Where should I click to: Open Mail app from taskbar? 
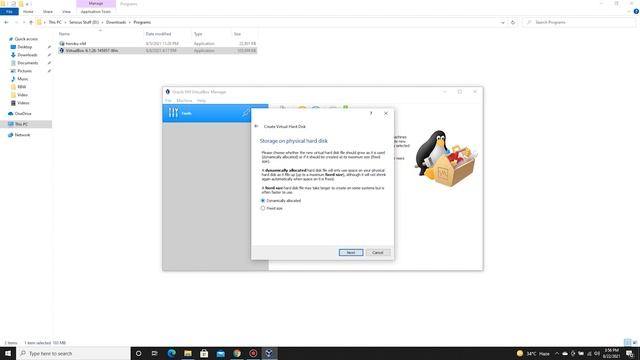pyautogui.click(x=220, y=353)
